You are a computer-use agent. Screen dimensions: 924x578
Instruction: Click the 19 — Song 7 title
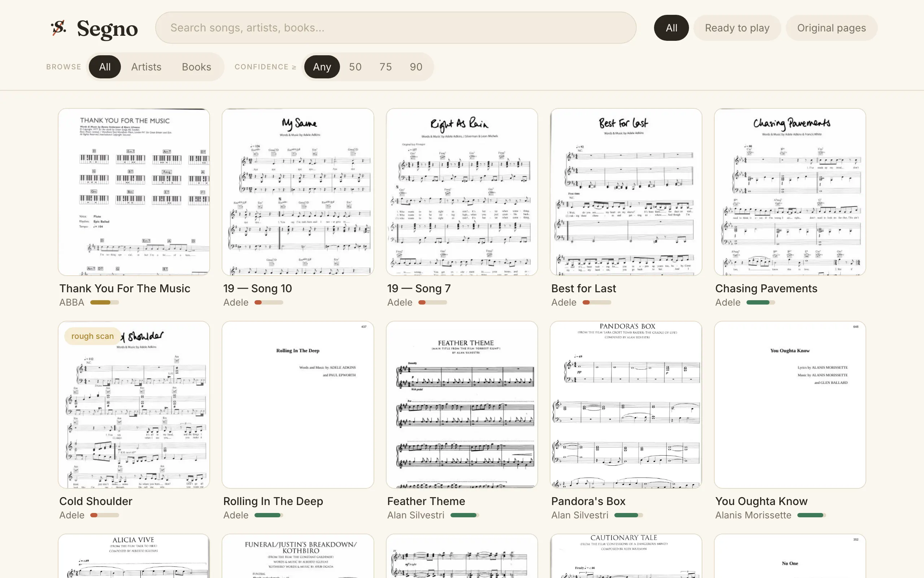click(x=419, y=289)
